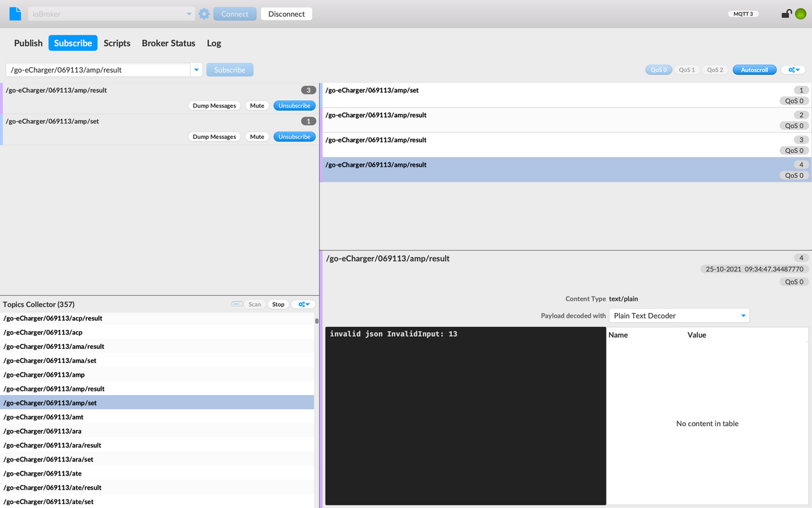Select the QoS 1 option
The image size is (812, 508).
point(687,70)
